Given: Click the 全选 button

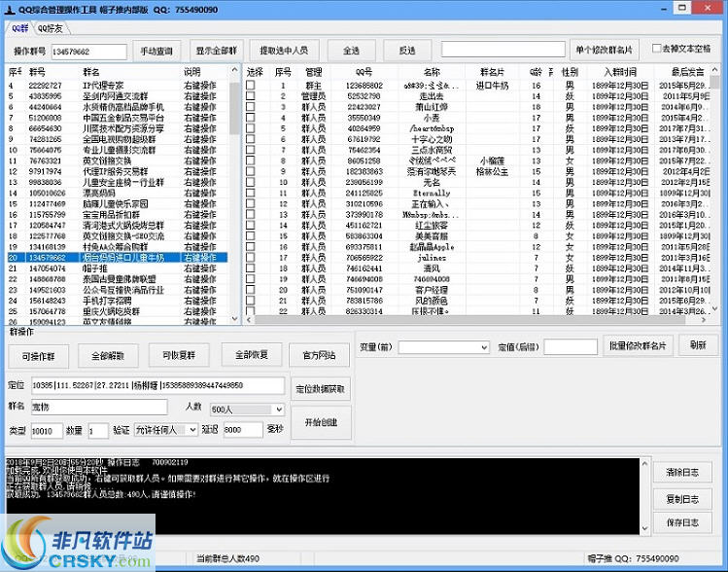Looking at the screenshot, I should pyautogui.click(x=351, y=51).
